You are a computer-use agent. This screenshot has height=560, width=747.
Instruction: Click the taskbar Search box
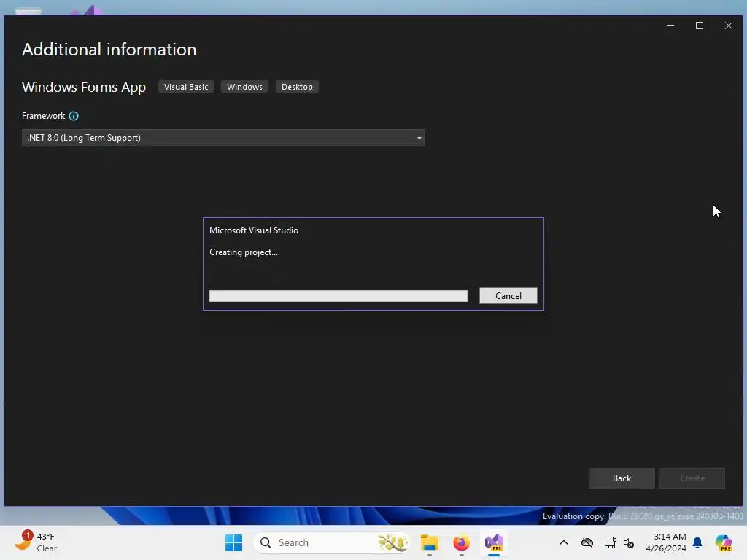coord(332,542)
